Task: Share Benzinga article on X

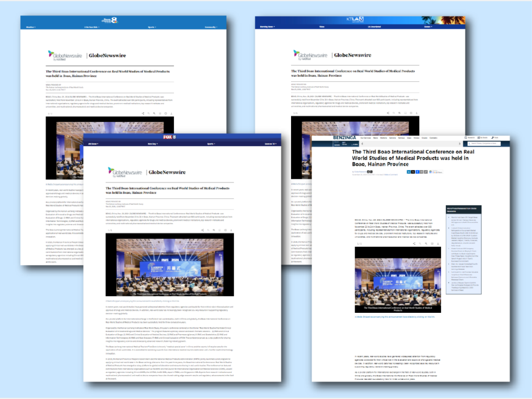Action: 414,172
